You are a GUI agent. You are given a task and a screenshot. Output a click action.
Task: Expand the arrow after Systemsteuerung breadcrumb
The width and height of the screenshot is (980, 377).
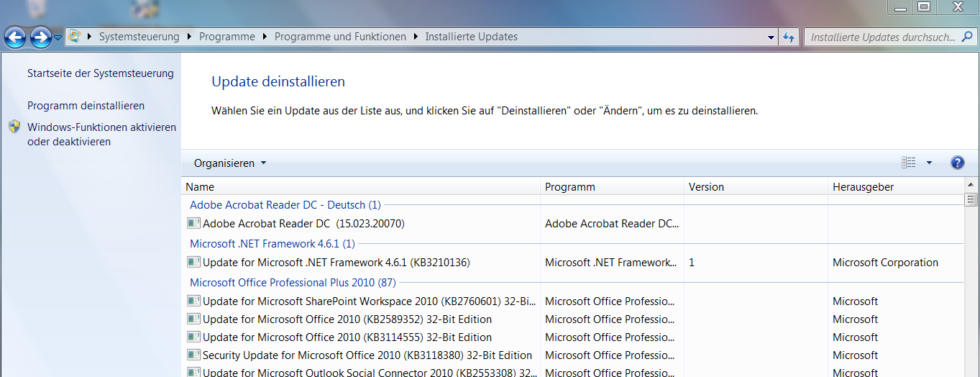(x=190, y=37)
